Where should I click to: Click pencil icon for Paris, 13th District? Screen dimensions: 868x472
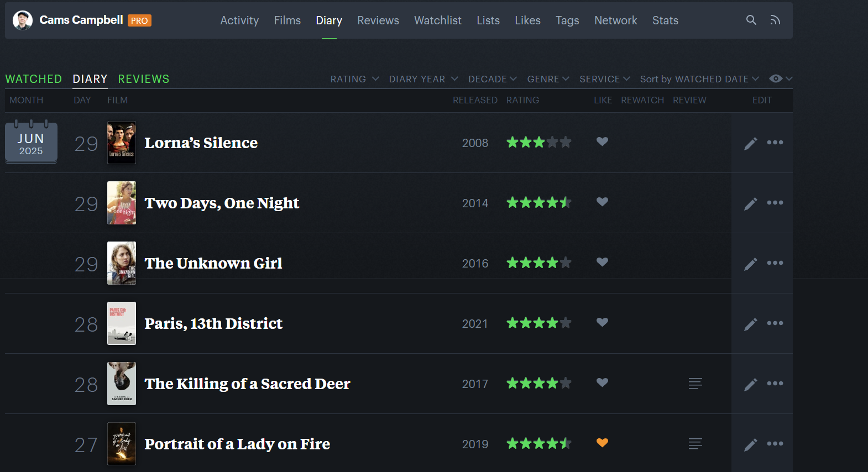[750, 324]
